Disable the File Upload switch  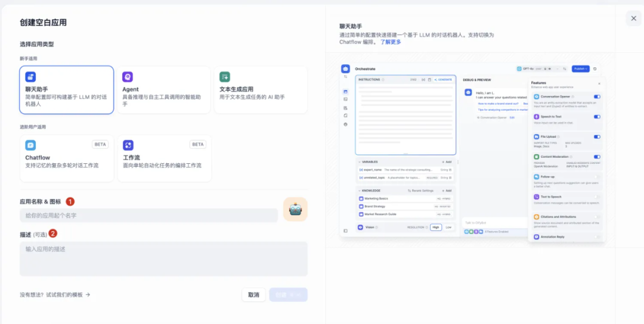click(x=597, y=136)
